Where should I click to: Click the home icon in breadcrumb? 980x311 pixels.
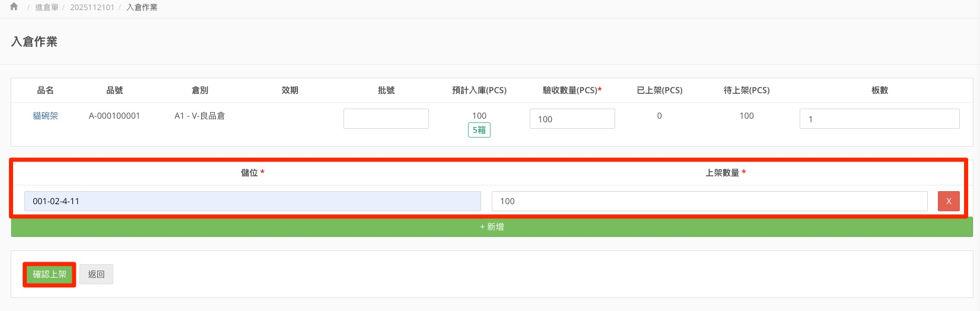tap(14, 7)
